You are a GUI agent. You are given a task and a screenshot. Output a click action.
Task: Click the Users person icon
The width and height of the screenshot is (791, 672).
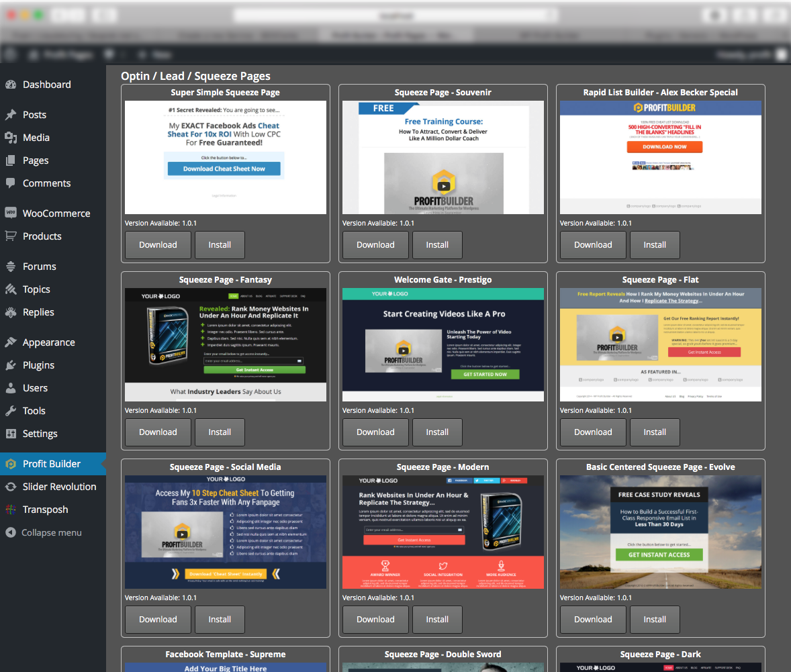(x=11, y=388)
